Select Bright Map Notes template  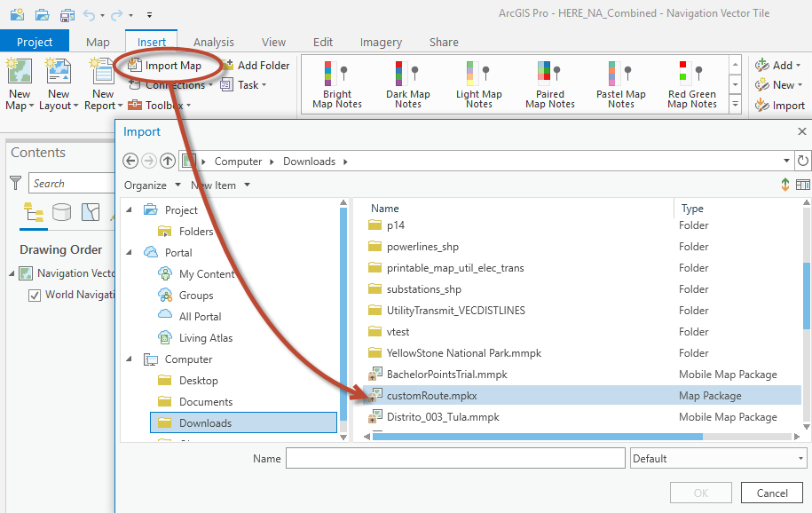point(337,84)
